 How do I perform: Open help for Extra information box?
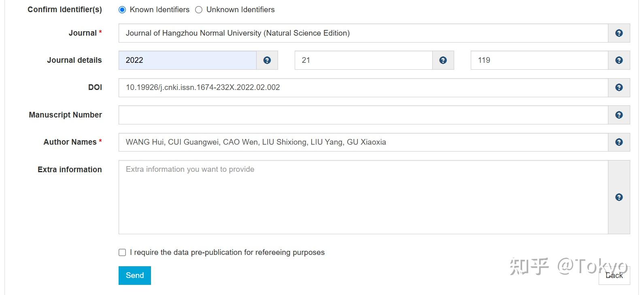(x=618, y=197)
